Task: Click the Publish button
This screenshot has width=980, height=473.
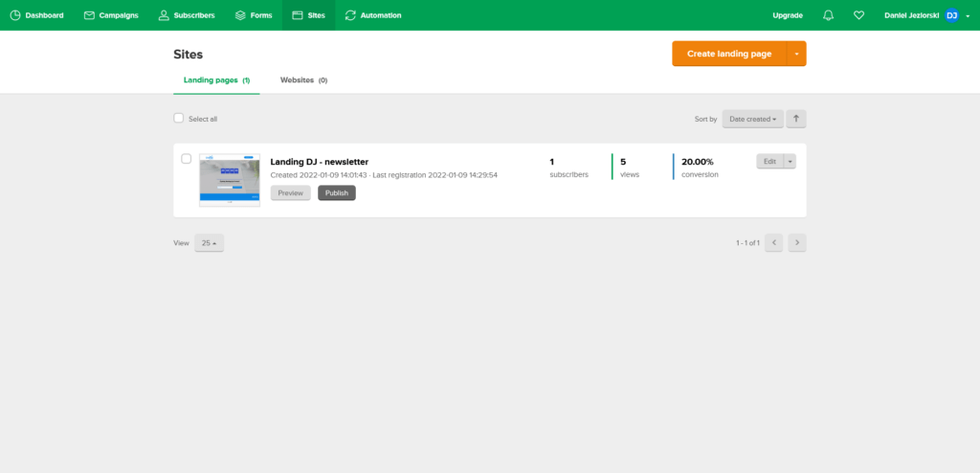Action: pyautogui.click(x=336, y=192)
